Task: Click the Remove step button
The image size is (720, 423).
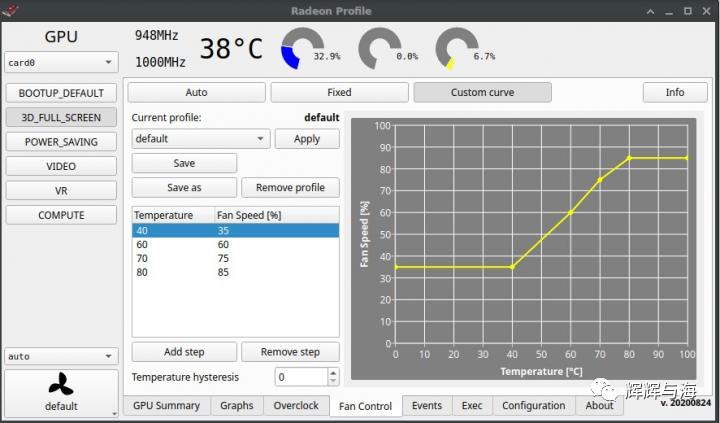Action: pyautogui.click(x=290, y=352)
